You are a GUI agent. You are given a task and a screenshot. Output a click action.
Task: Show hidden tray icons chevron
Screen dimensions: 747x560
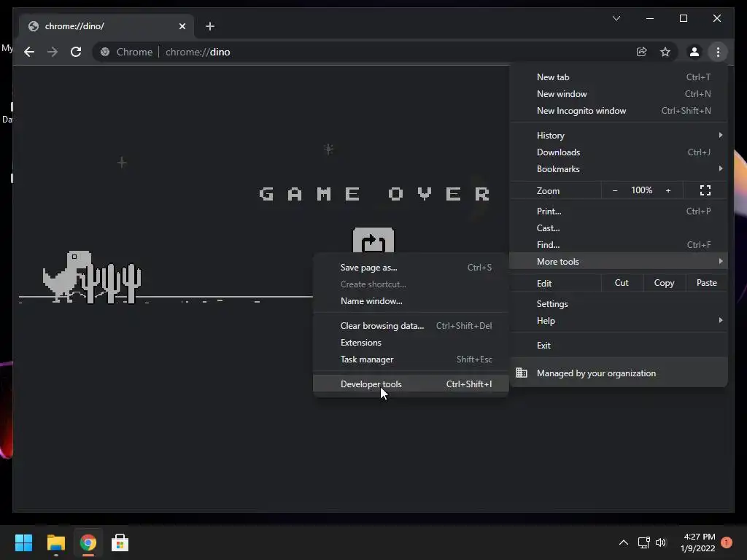[x=623, y=542]
